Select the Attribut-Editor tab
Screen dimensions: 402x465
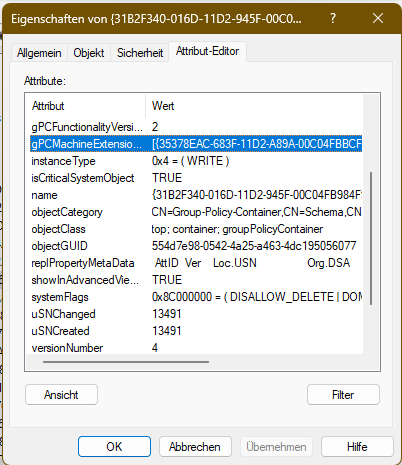(207, 51)
